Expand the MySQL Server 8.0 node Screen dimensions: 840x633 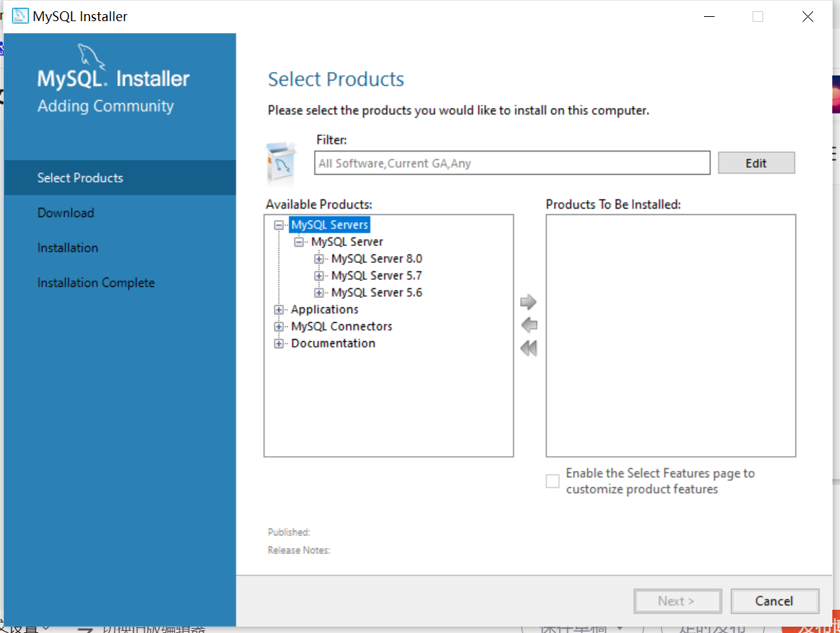[x=319, y=259]
